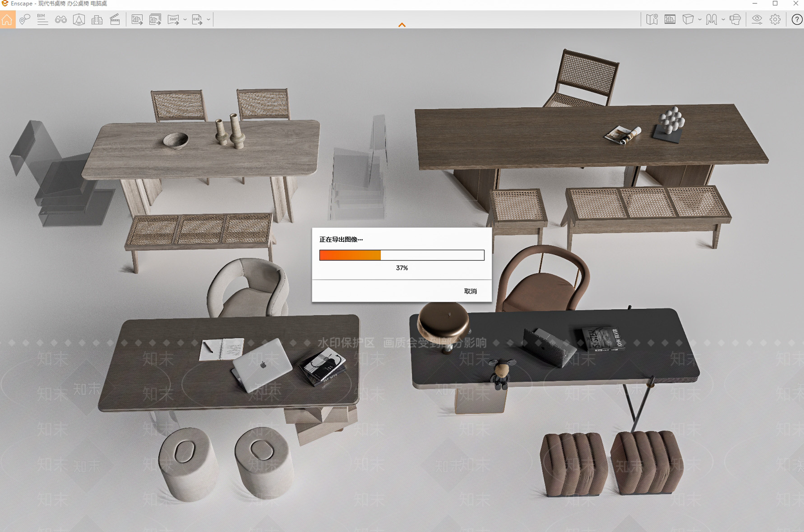The image size is (804, 532).
Task: Open visual settings eye icon
Action: pos(757,20)
